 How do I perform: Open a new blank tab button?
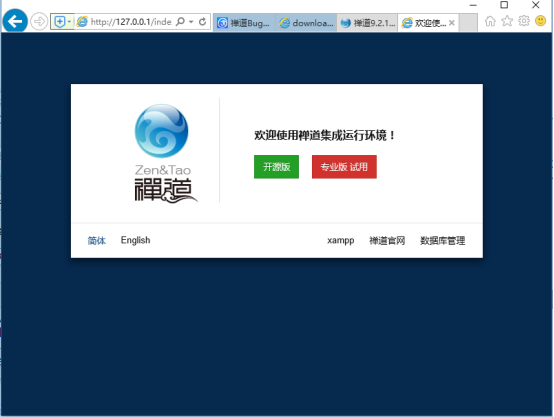468,23
